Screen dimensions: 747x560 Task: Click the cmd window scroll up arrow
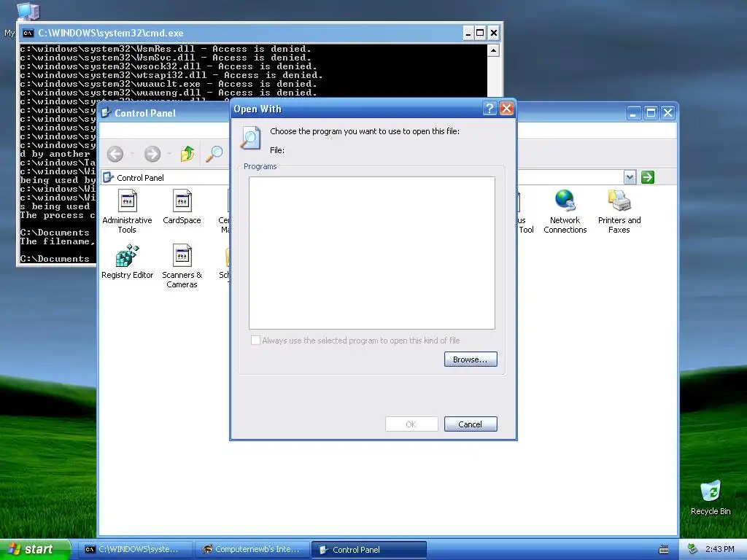pos(493,50)
